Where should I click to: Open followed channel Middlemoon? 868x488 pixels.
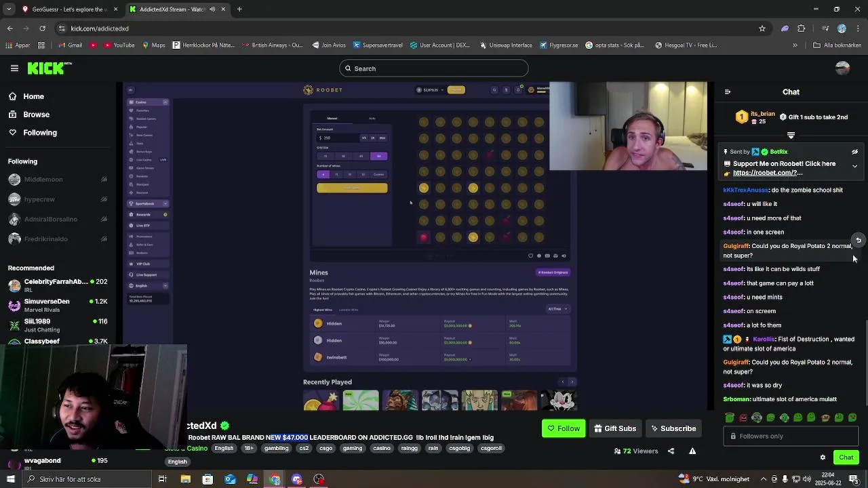click(58, 180)
